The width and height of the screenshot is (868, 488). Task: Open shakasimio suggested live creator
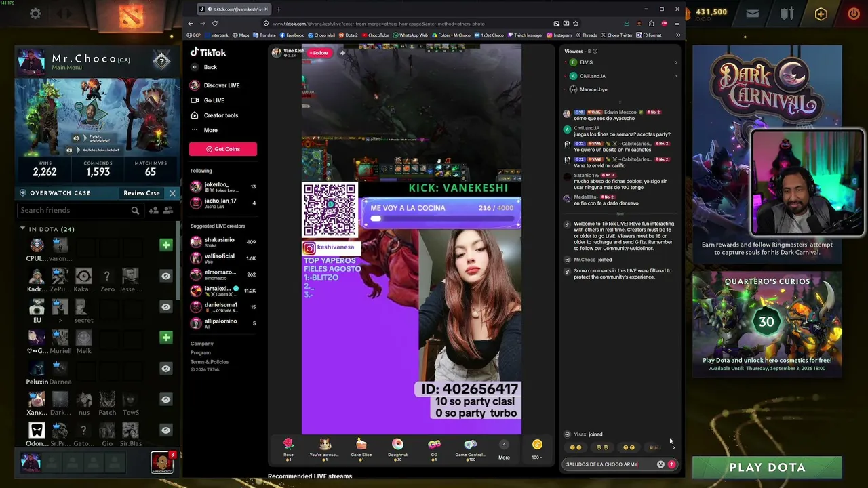pos(223,242)
